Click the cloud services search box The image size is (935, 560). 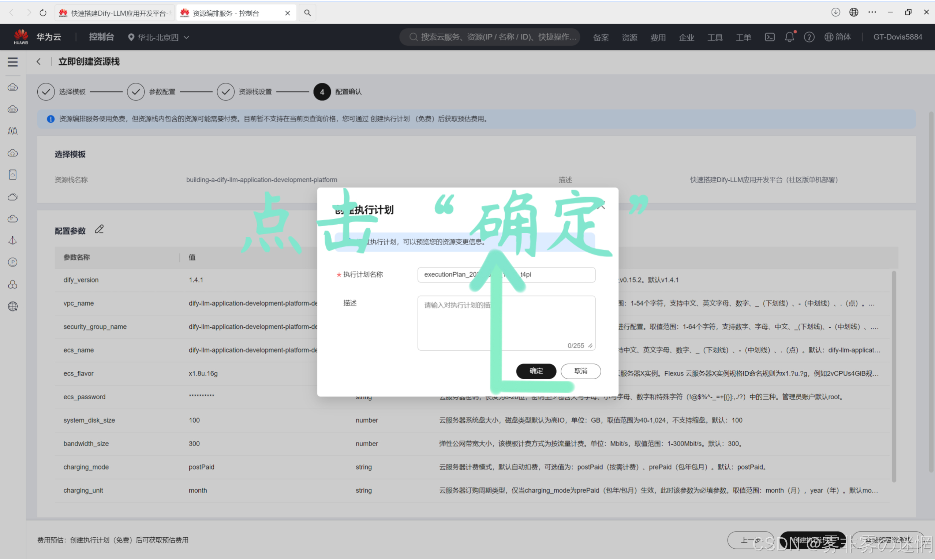(x=490, y=37)
